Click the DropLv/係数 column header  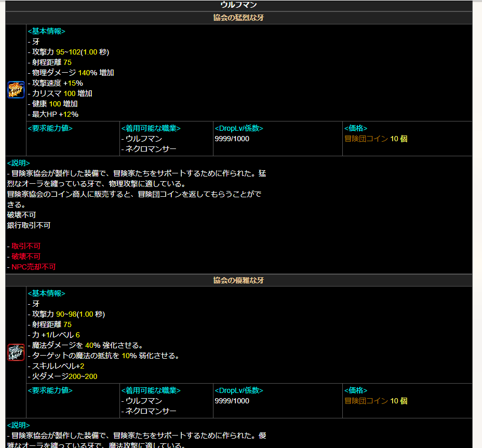coord(239,128)
